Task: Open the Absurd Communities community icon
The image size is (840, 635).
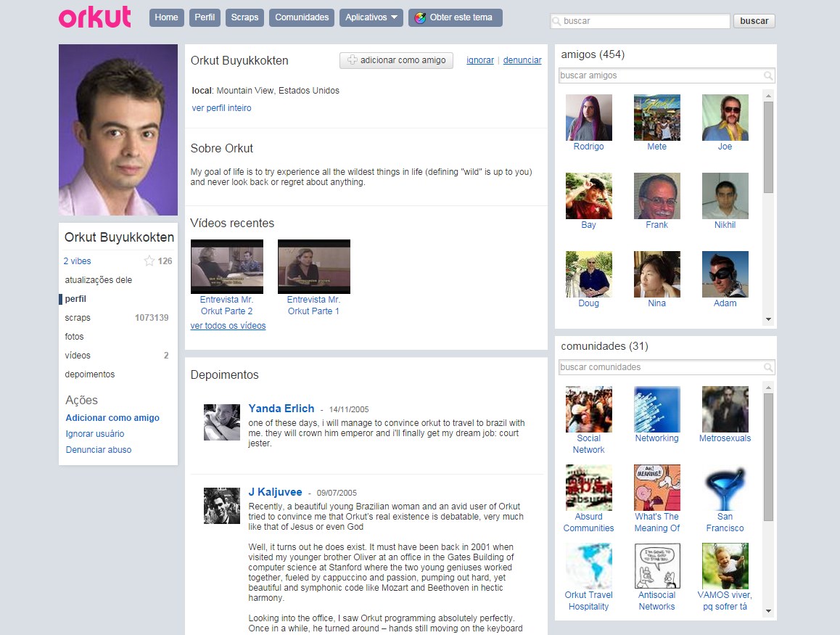Action: coord(589,488)
